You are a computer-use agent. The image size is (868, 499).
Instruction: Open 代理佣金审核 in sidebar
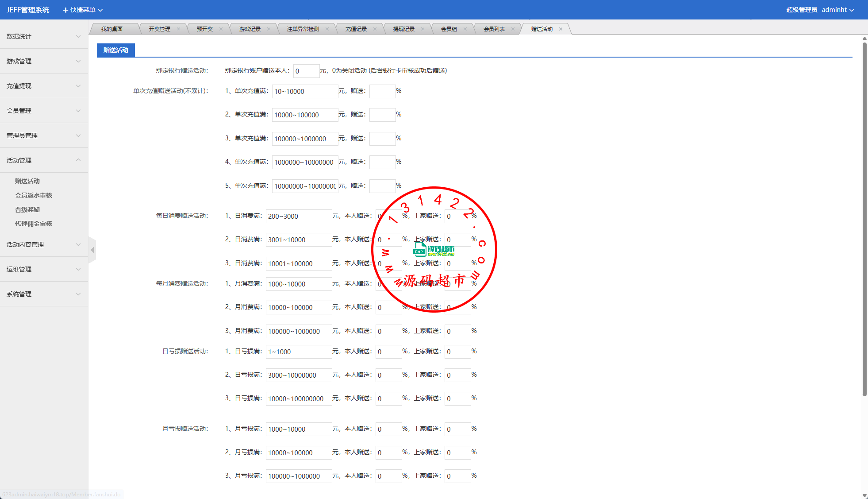point(34,224)
